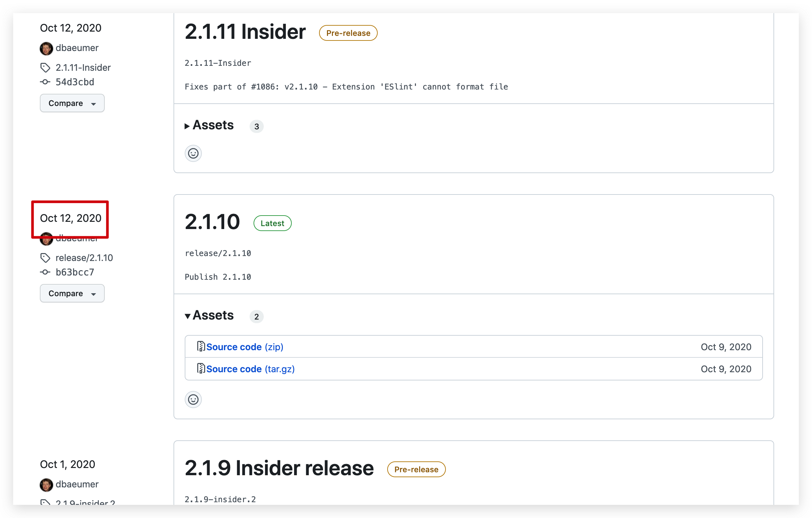Open the 2.1.11 Insider release title
This screenshot has width=812, height=518.
pyautogui.click(x=245, y=32)
